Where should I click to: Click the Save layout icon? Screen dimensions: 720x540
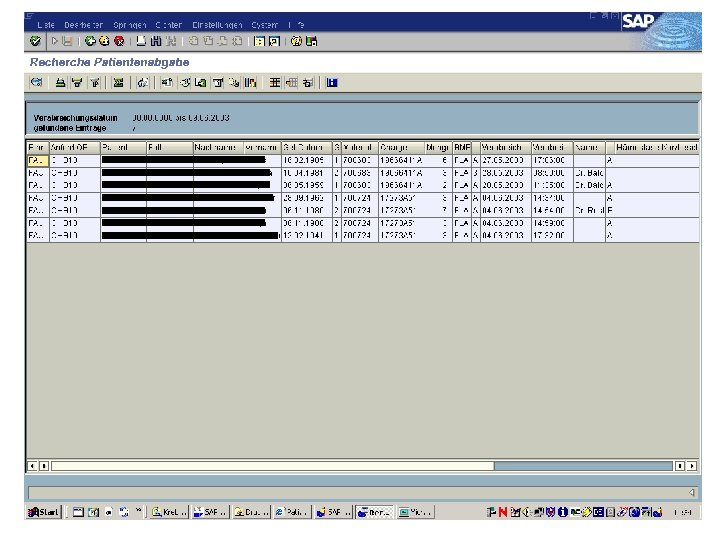[308, 83]
